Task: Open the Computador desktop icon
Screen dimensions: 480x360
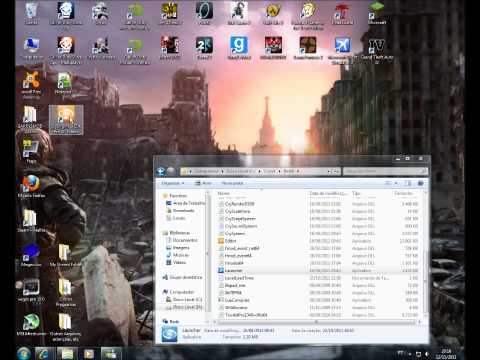Action: 31,48
